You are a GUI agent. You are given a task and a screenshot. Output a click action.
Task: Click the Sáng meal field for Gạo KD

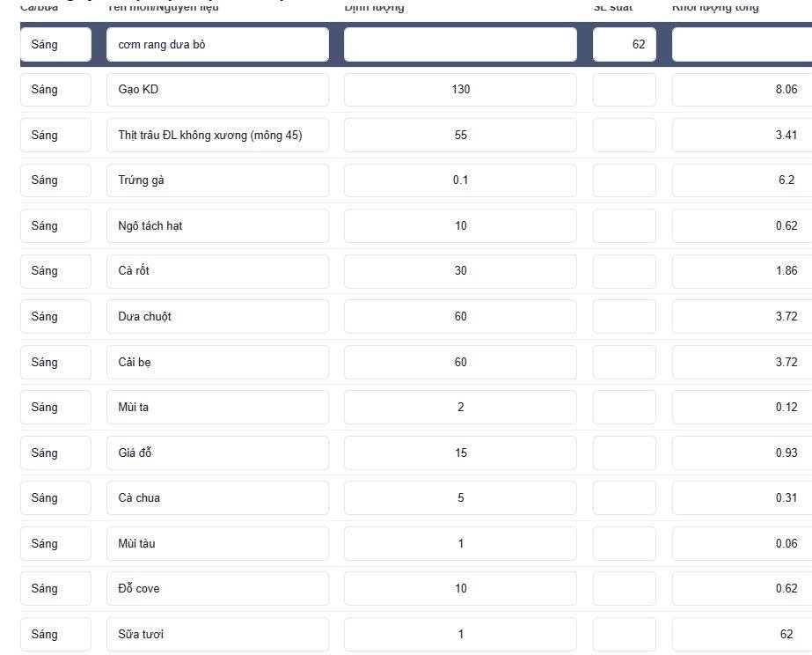[x=56, y=90]
